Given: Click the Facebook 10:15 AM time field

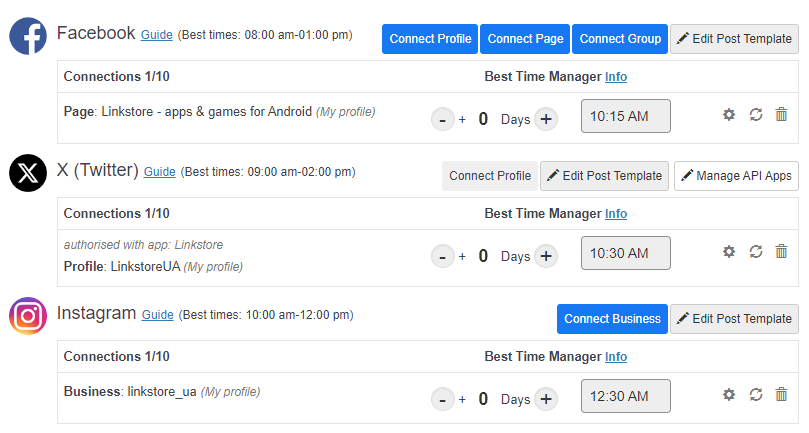Looking at the screenshot, I should (625, 116).
